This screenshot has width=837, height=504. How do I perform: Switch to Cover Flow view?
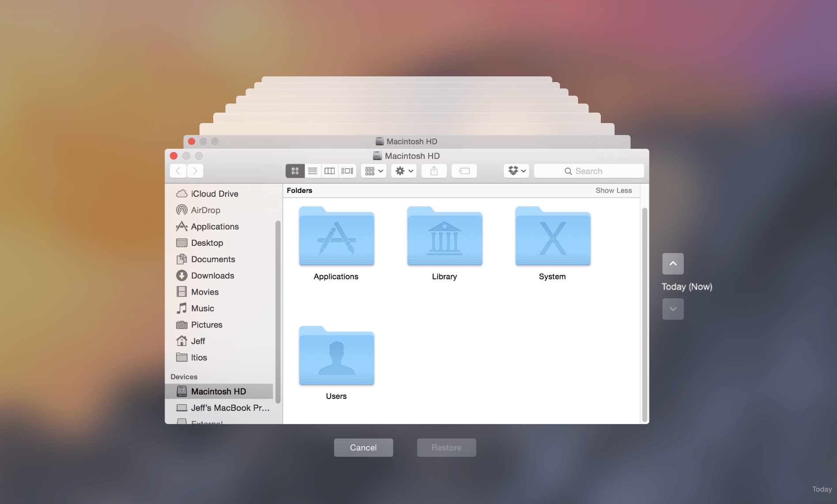(x=347, y=171)
